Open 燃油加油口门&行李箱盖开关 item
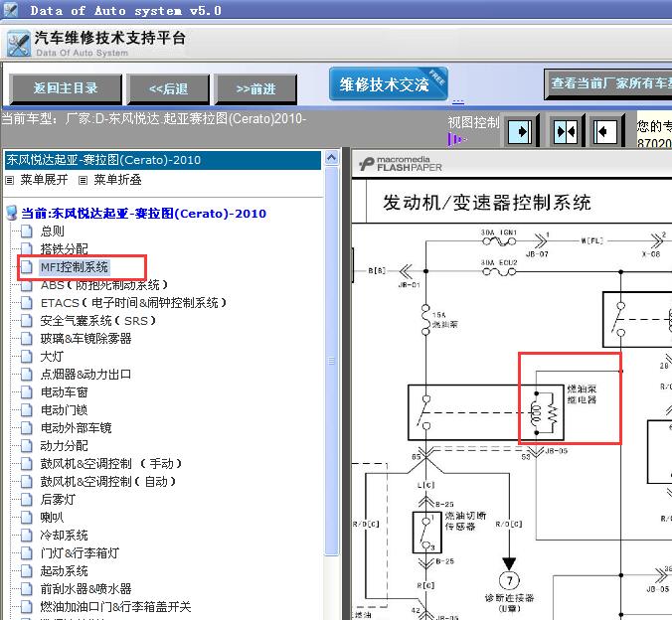Viewport: 672px width, 620px height. pyautogui.click(x=115, y=607)
